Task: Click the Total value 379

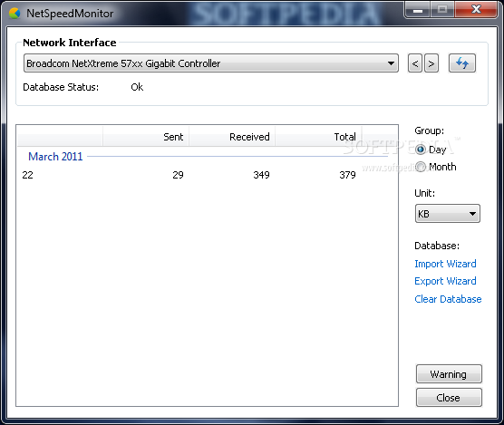Action: coord(347,175)
